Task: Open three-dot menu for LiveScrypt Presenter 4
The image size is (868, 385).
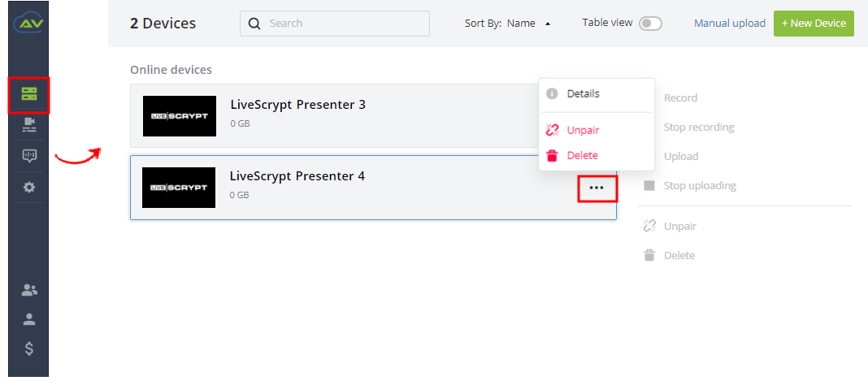Action: tap(597, 188)
